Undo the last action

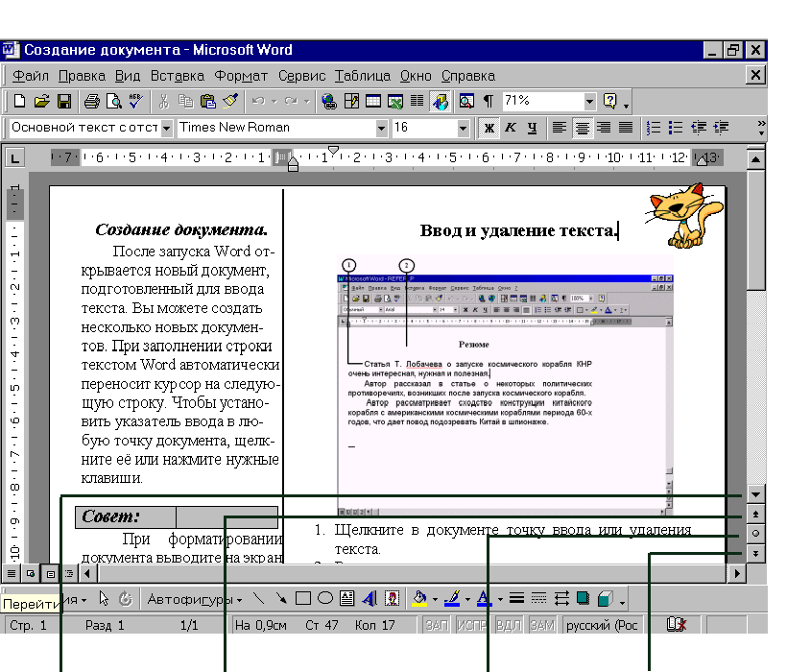258,102
